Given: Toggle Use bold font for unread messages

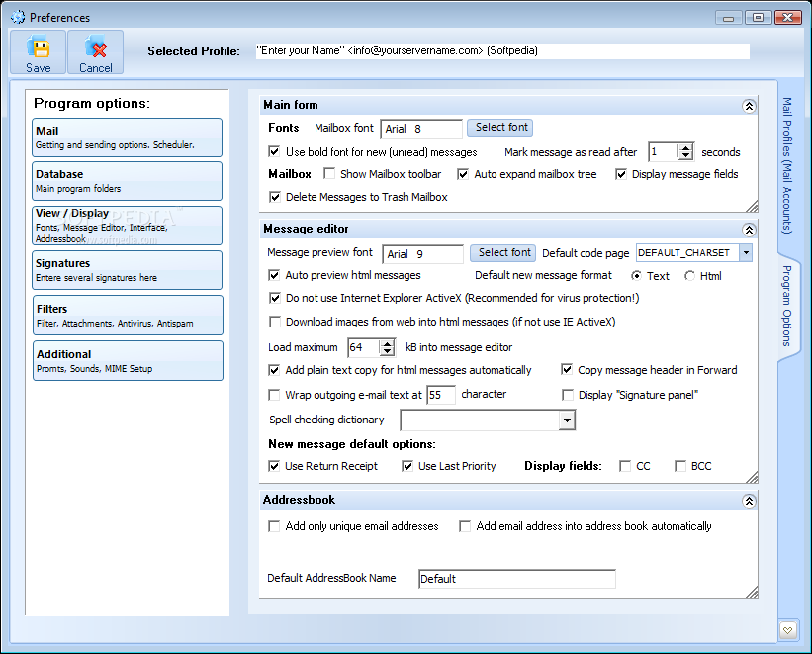Looking at the screenshot, I should point(275,151).
